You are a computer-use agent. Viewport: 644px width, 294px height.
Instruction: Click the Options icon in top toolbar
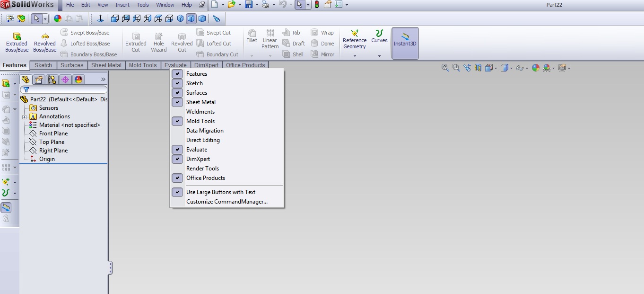click(339, 5)
